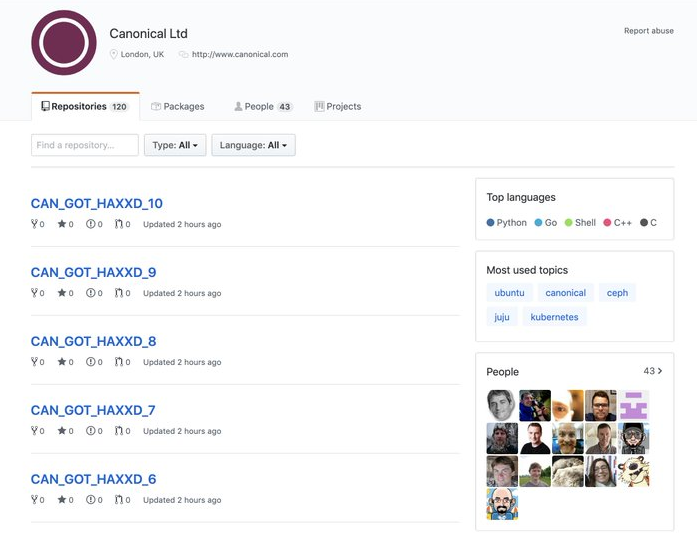Open the cartoon bald bearded member avatar

[502, 504]
